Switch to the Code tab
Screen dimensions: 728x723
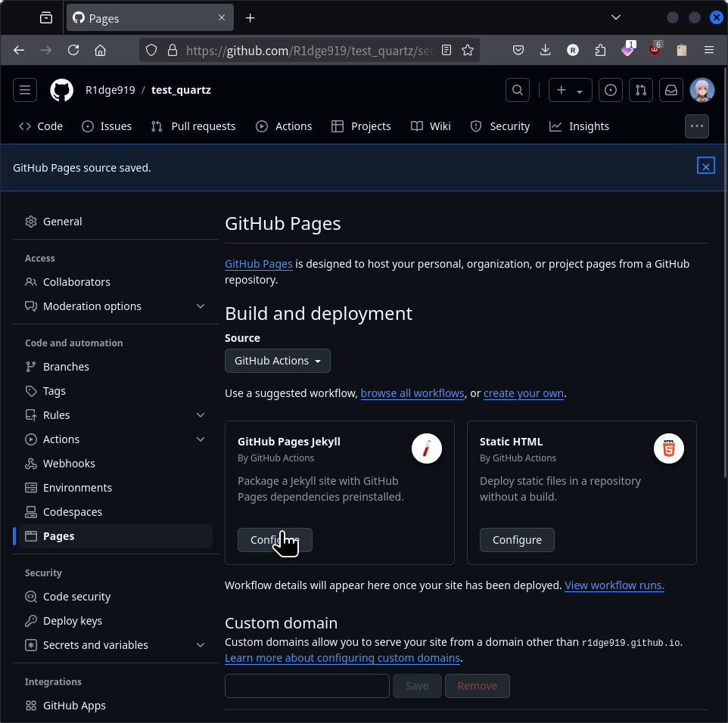click(41, 126)
